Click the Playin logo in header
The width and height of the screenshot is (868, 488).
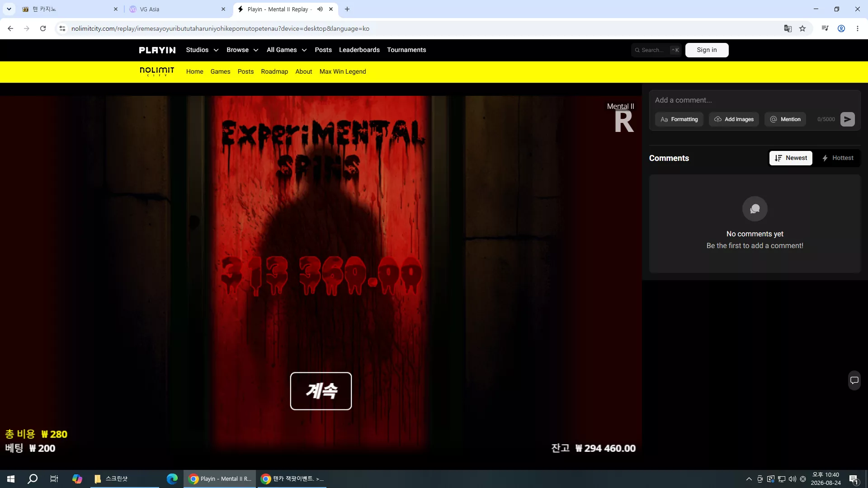(157, 50)
